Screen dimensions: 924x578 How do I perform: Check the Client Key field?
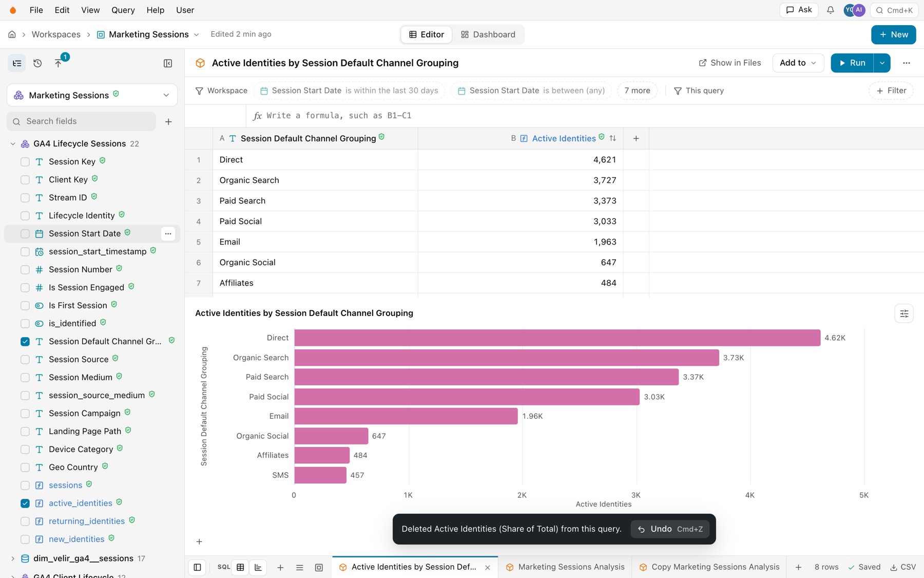[25, 180]
